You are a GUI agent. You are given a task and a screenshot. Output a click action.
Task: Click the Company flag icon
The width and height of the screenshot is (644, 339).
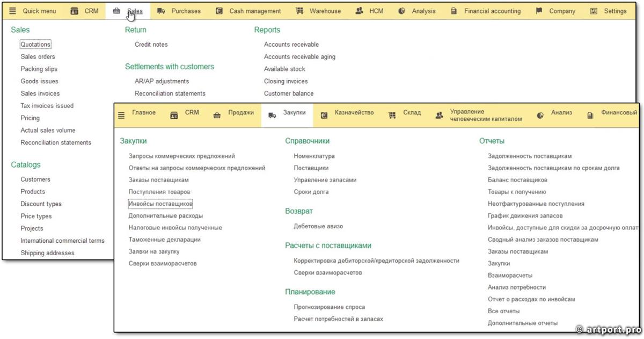(539, 11)
